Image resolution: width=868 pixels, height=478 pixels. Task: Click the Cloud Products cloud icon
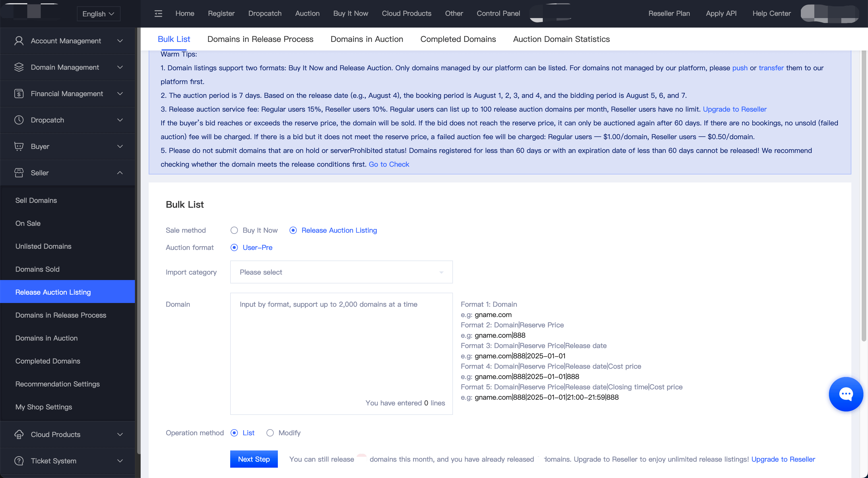(x=19, y=434)
